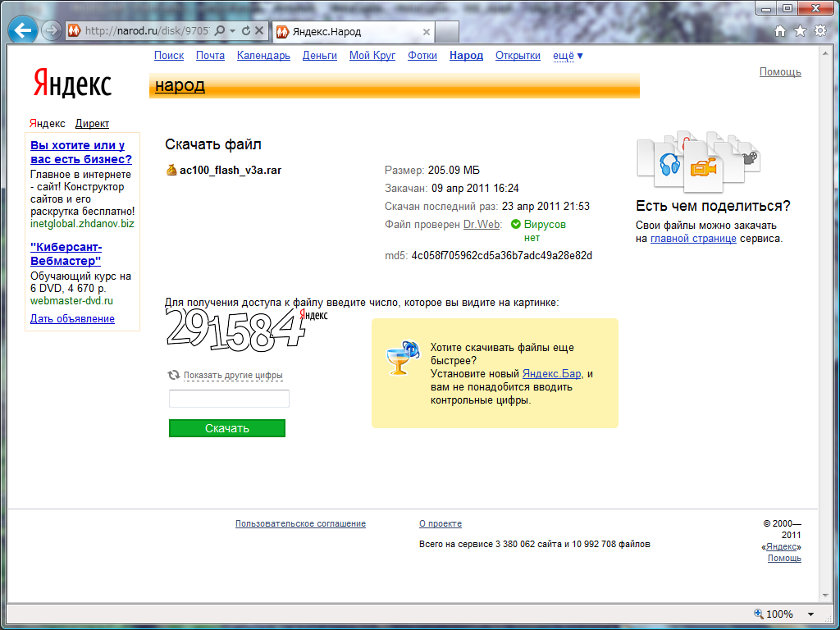The height and width of the screenshot is (630, 840).
Task: Click the refresh captcha arrows icon
Action: point(174,375)
